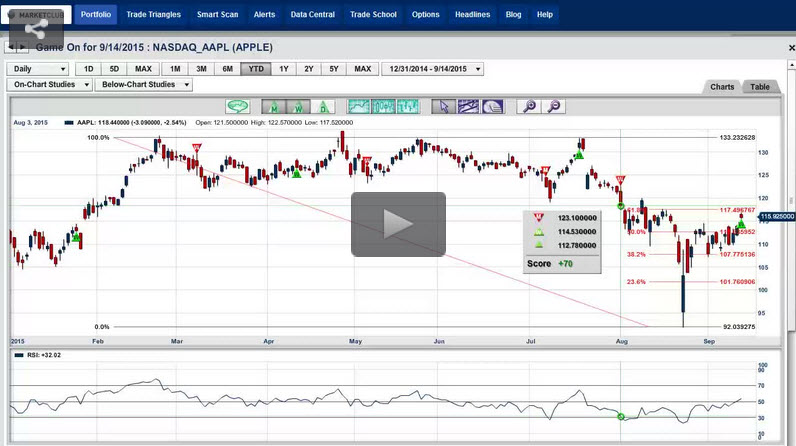Click the Score +70 label

[x=550, y=264]
